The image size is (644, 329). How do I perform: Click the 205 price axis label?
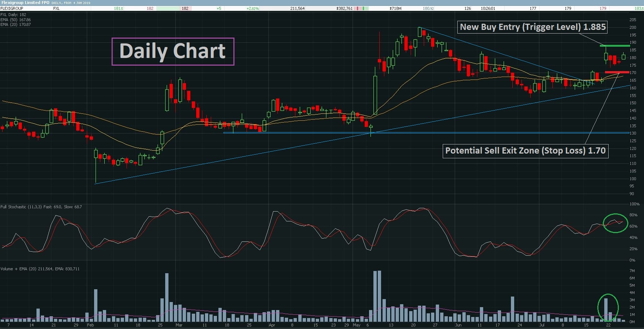pyautogui.click(x=633, y=20)
